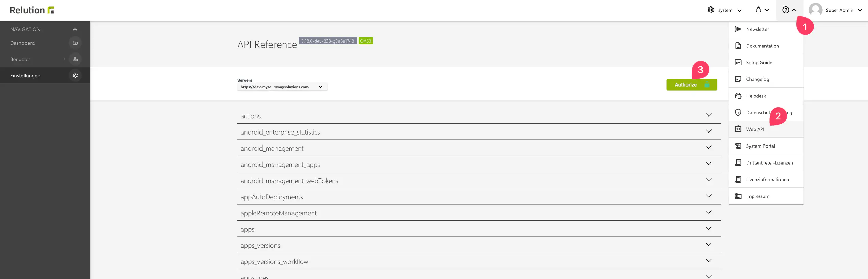Viewport: 868px width, 279px height.
Task: Click the Dashboard speedometer icon
Action: pyautogui.click(x=75, y=43)
